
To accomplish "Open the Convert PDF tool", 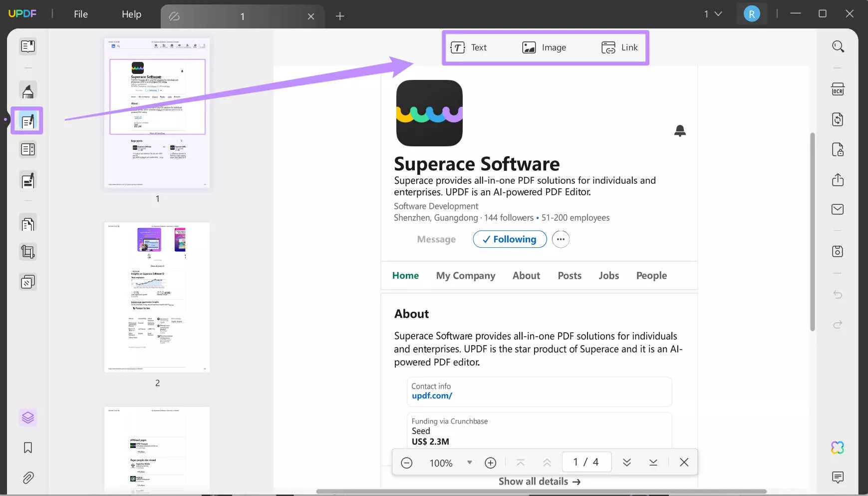I will pos(838,119).
